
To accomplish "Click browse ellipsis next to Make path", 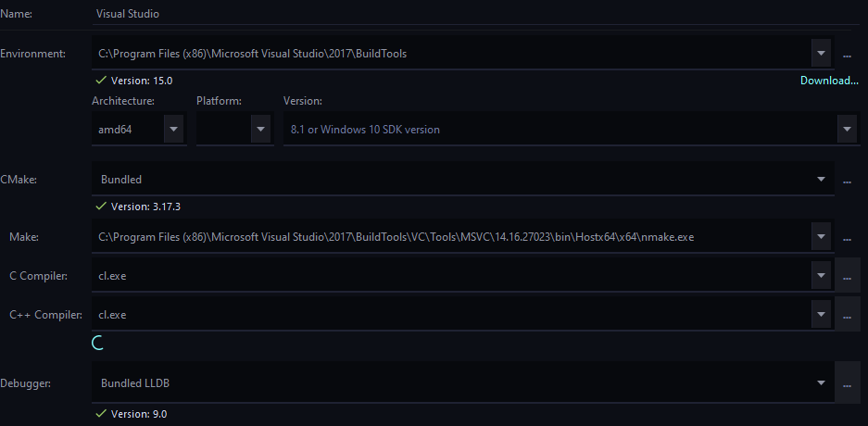I will 847,238.
